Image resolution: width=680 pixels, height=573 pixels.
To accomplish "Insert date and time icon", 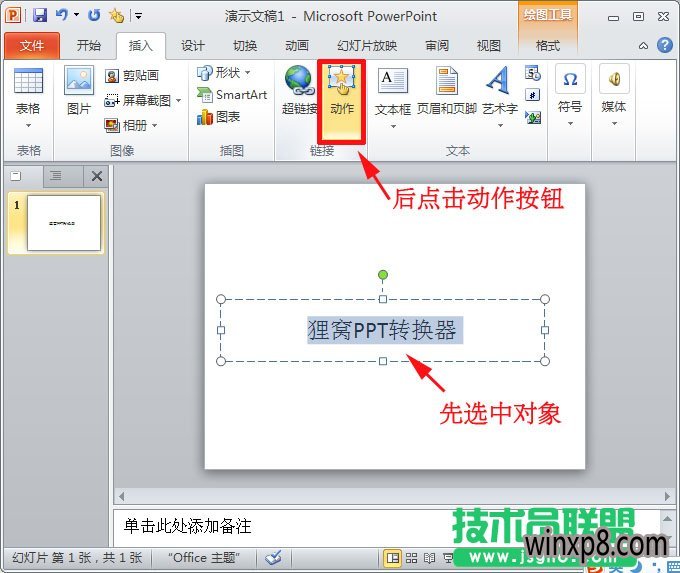I will 533,73.
